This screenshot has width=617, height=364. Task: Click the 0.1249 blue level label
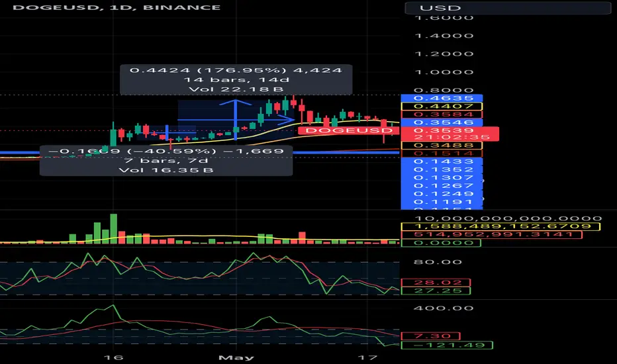tap(442, 194)
